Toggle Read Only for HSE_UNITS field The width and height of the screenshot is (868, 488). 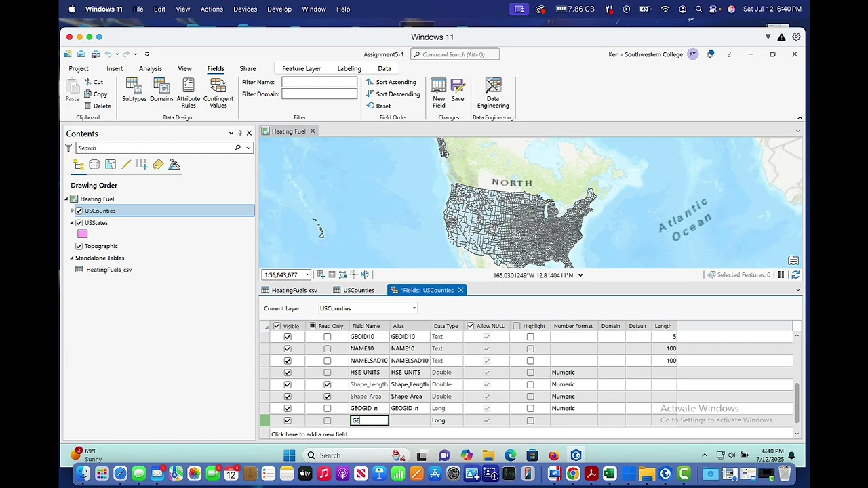click(328, 373)
